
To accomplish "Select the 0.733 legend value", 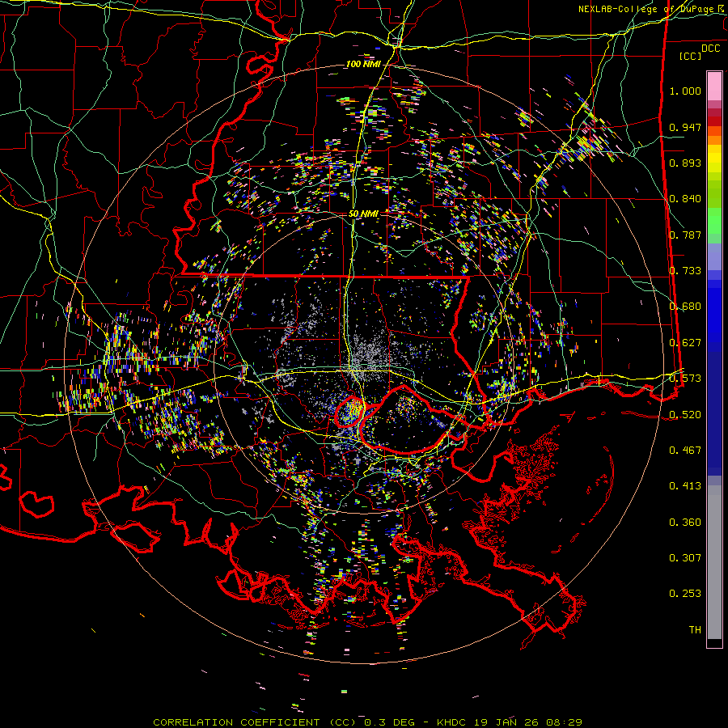I will 685,271.
